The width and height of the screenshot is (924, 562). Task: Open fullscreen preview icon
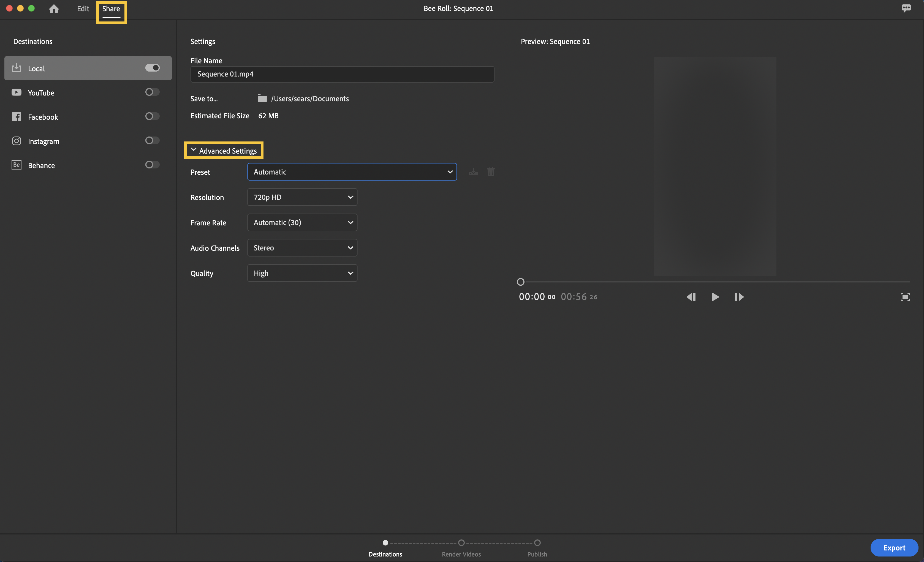[x=905, y=297]
